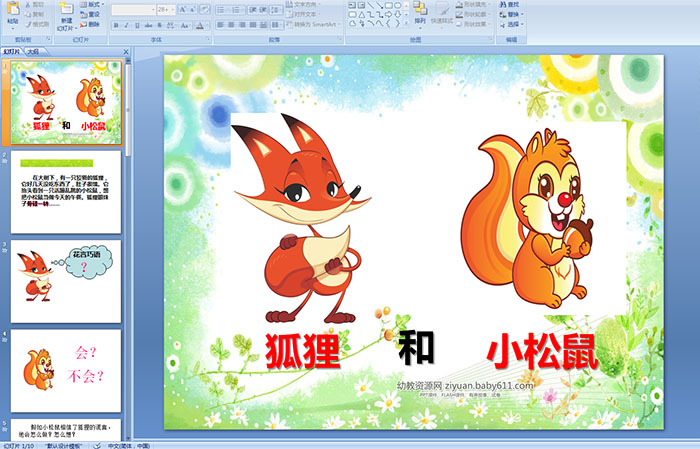Click the 狐狸 title text on slide
700x449 pixels.
click(302, 351)
